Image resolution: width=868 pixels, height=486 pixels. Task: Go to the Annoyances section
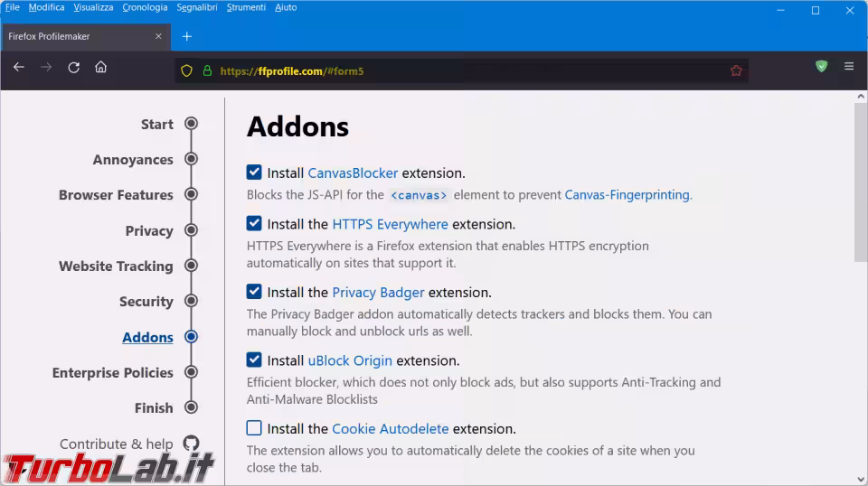pos(133,159)
